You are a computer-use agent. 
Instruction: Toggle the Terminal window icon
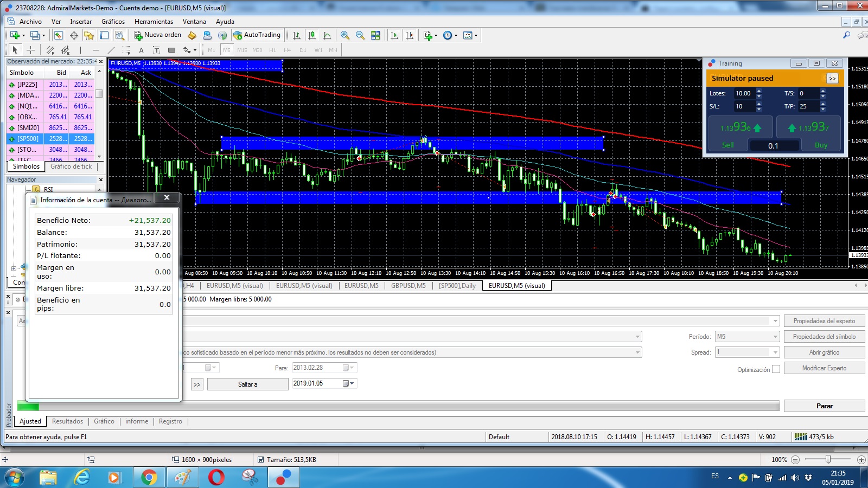[x=104, y=35]
